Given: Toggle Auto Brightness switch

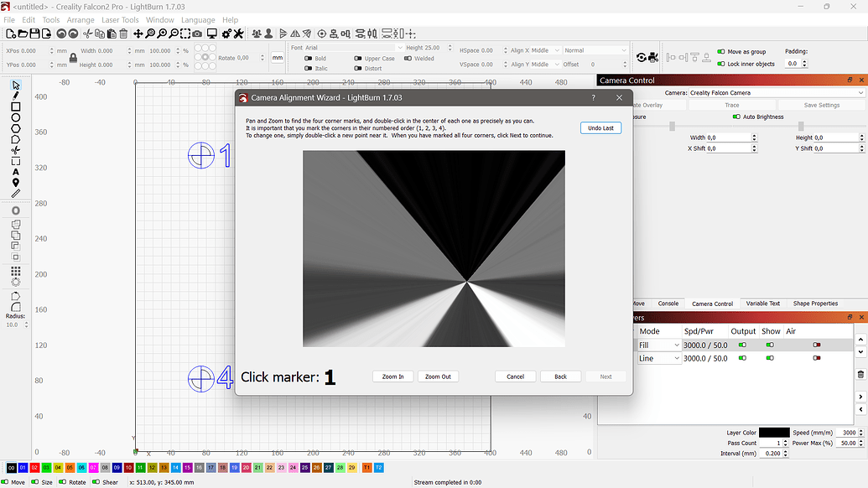Looking at the screenshot, I should (x=736, y=117).
